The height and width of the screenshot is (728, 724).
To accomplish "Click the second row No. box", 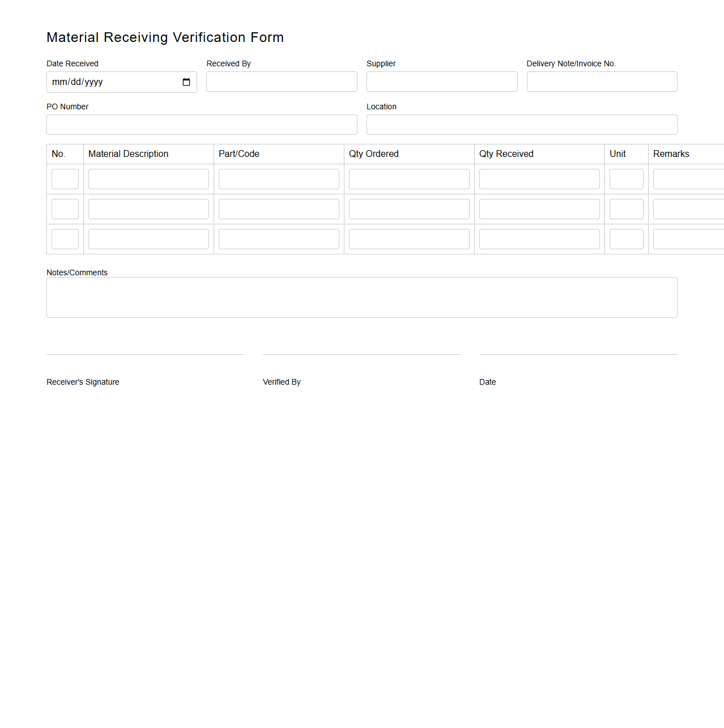I will (65, 208).
